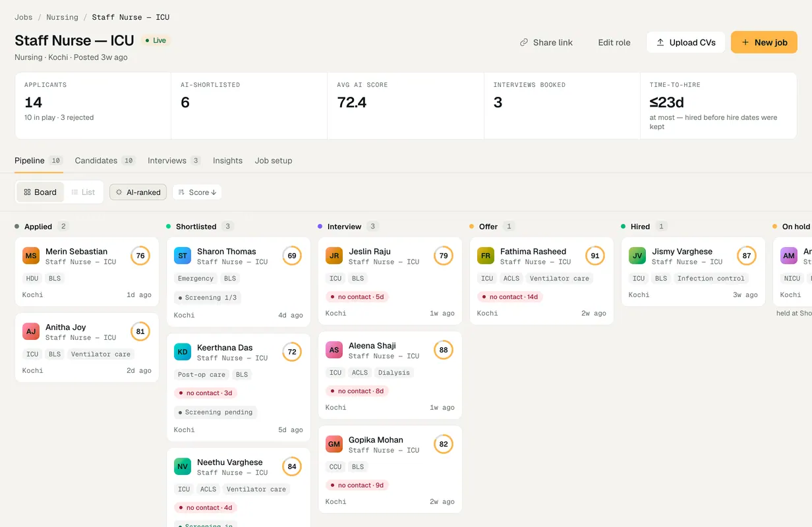Select the GM avatar for Gopika Mohan
This screenshot has height=527, width=812.
[334, 444]
